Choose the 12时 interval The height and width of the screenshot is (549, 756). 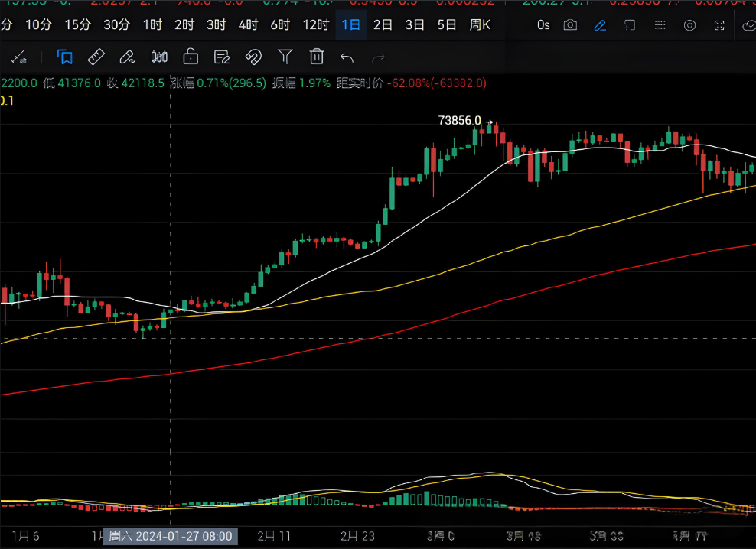pos(316,25)
